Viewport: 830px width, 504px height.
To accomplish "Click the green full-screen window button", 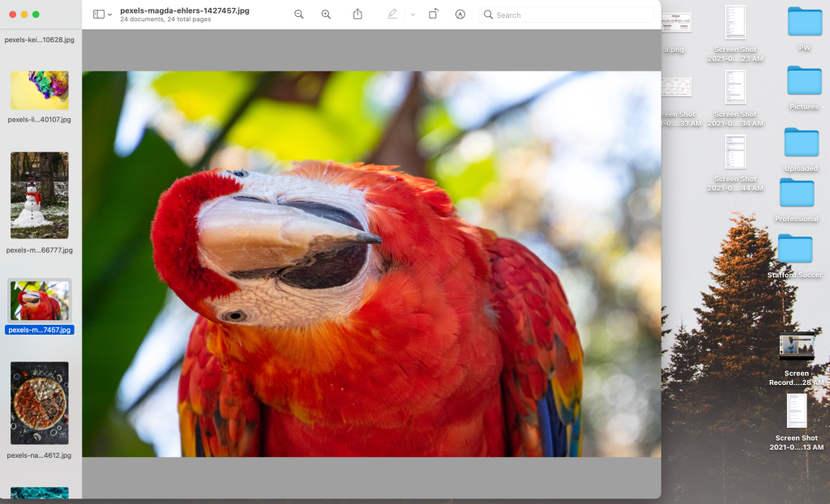I will coord(36,15).
